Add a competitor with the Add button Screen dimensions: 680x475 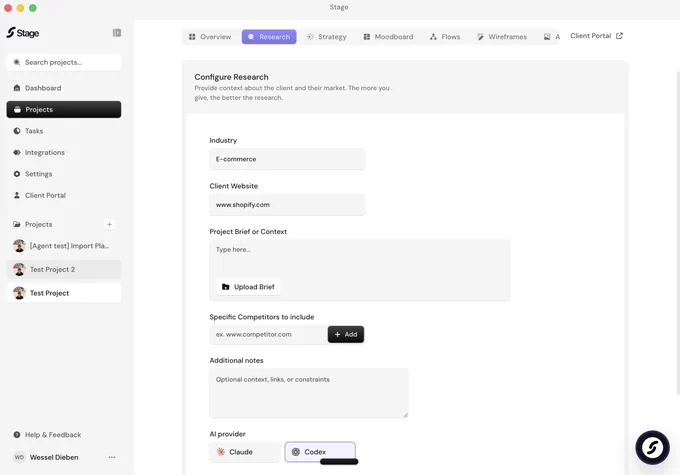click(x=346, y=334)
